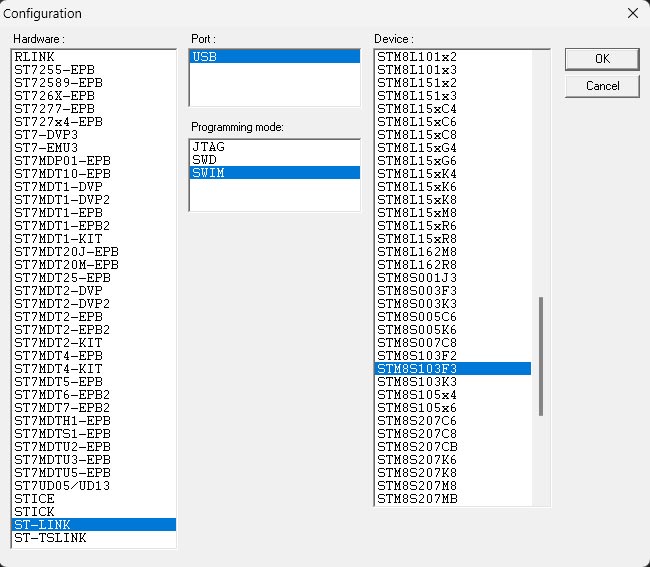Select ST7MDT20J-EPB hardware
This screenshot has width=650, height=567.
click(94, 252)
